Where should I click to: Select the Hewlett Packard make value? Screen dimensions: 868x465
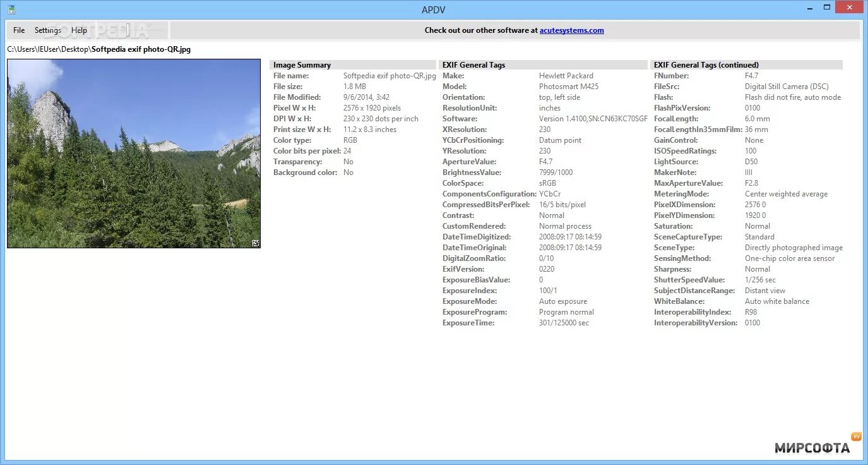[x=566, y=76]
